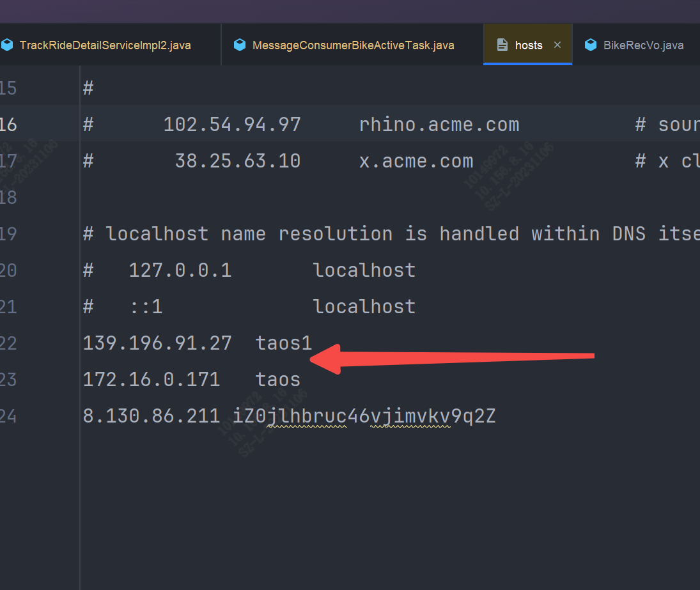Activate the BikeRecVo.java tab
Screen dimensions: 700x590
[x=643, y=45]
